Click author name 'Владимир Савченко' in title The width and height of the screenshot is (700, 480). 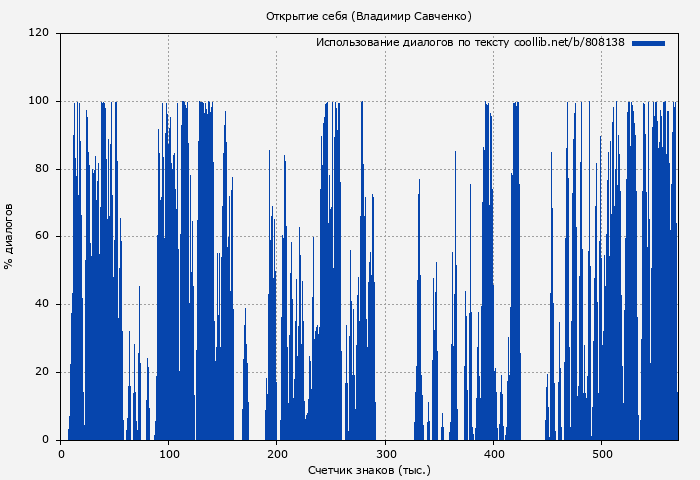point(412,16)
